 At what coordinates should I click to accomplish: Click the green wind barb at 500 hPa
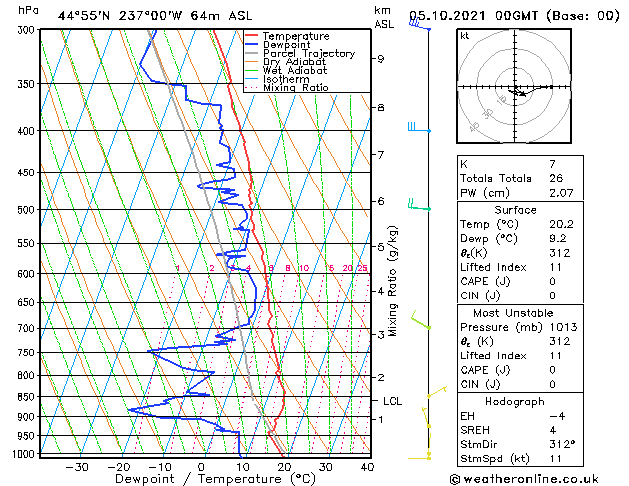pyautogui.click(x=419, y=205)
